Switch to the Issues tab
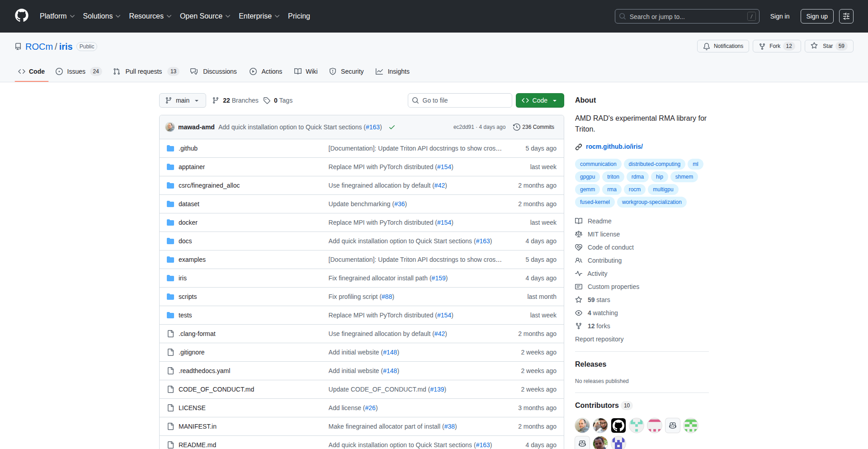This screenshot has width=868, height=449. (78, 71)
